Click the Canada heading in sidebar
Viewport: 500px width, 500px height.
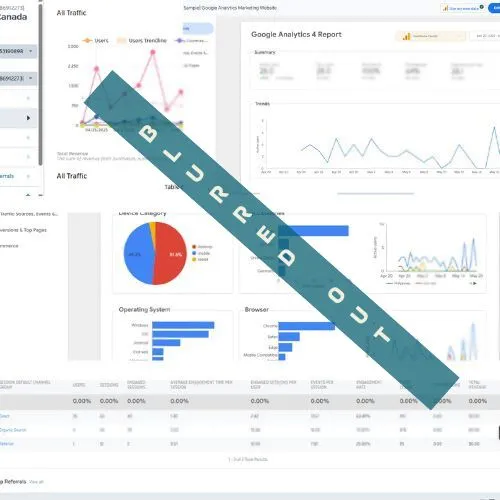click(x=13, y=17)
